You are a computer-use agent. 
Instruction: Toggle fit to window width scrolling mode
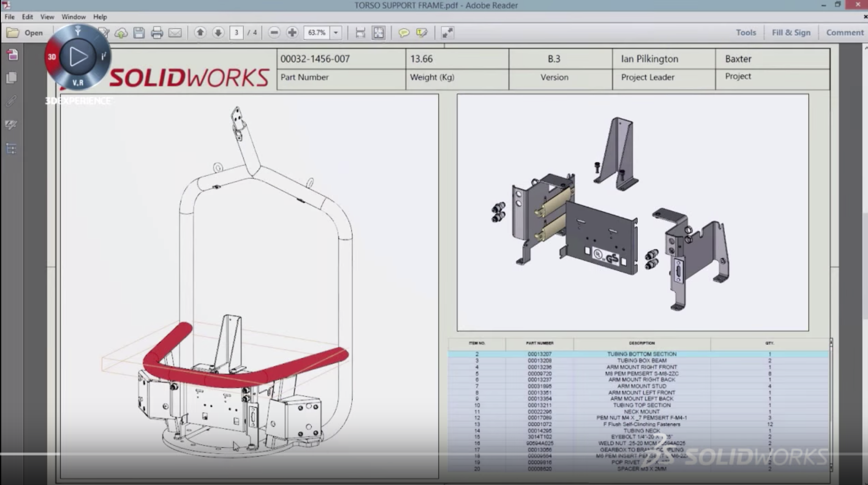pyautogui.click(x=360, y=33)
